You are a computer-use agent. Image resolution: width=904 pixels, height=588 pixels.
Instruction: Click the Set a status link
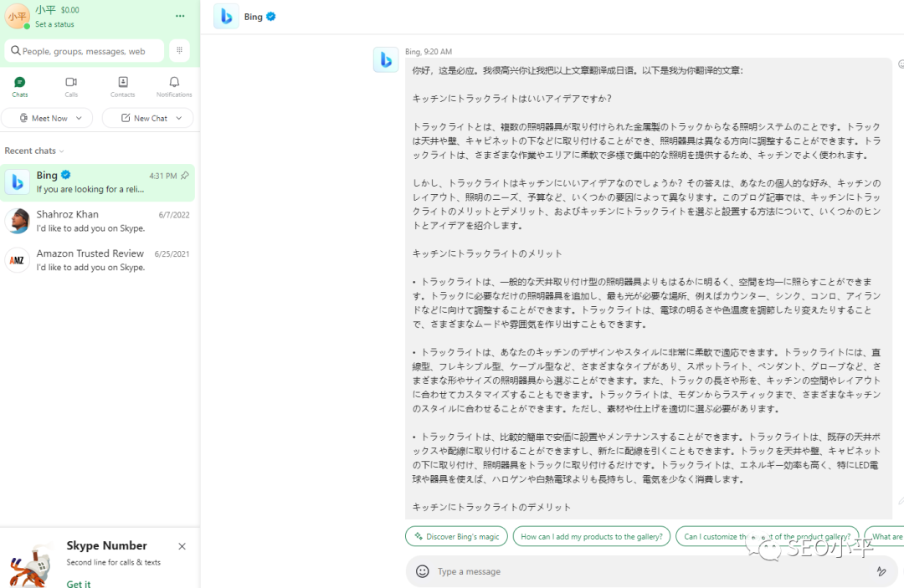tap(54, 24)
